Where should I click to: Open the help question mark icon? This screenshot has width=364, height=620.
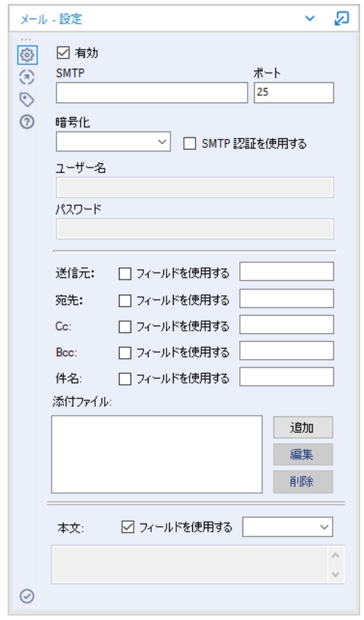(x=27, y=122)
